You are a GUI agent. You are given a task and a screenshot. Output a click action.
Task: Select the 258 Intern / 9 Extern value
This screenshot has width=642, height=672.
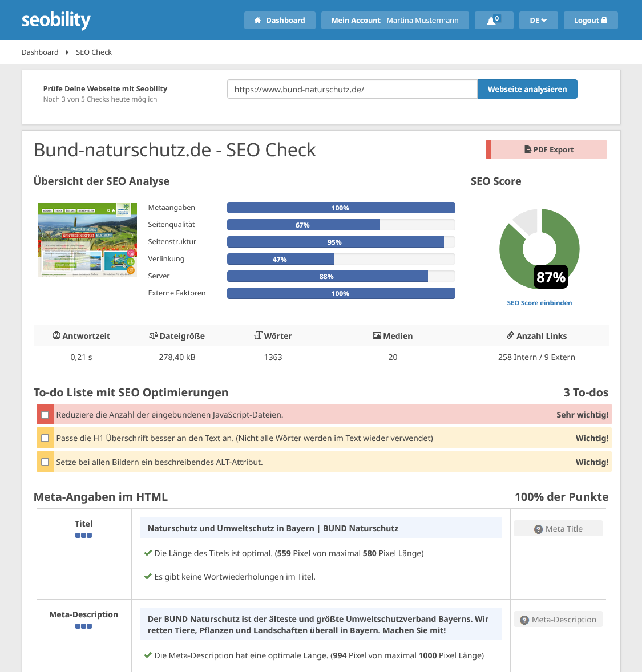(x=536, y=357)
